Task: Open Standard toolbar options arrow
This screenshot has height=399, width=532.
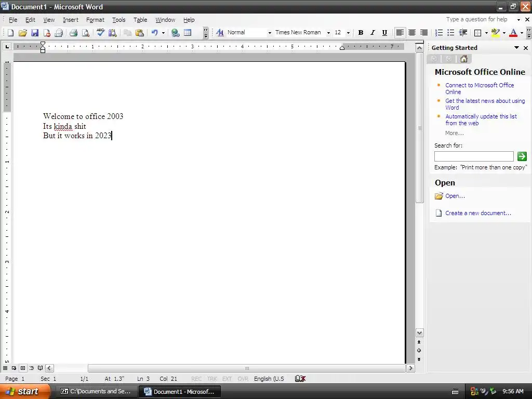Action: (206, 33)
